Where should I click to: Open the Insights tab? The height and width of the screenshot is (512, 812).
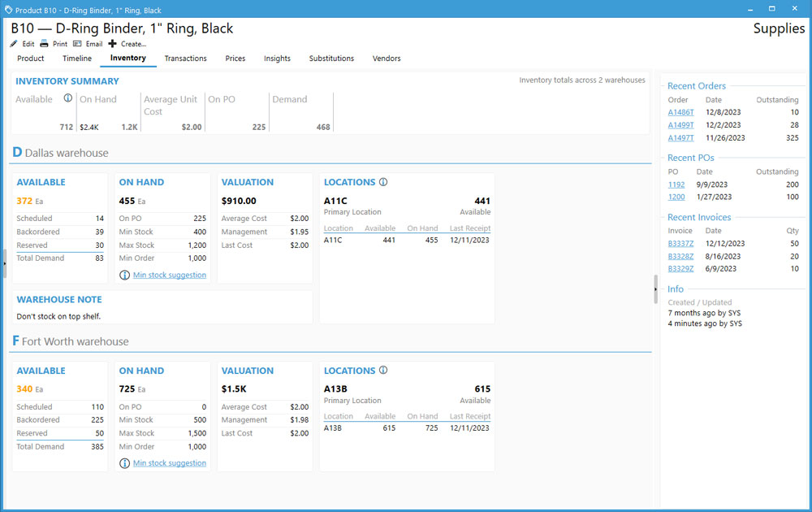(277, 59)
